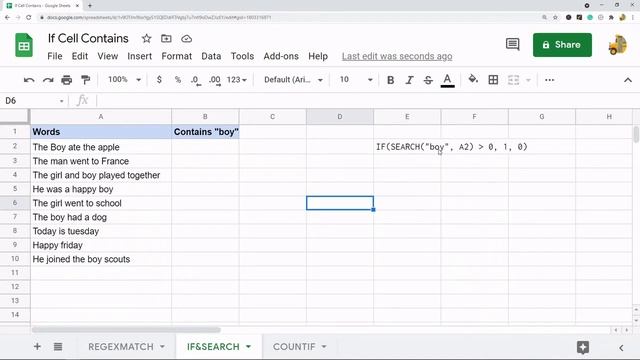The width and height of the screenshot is (640, 360).
Task: Open a new browser tab
Action: click(x=90, y=6)
